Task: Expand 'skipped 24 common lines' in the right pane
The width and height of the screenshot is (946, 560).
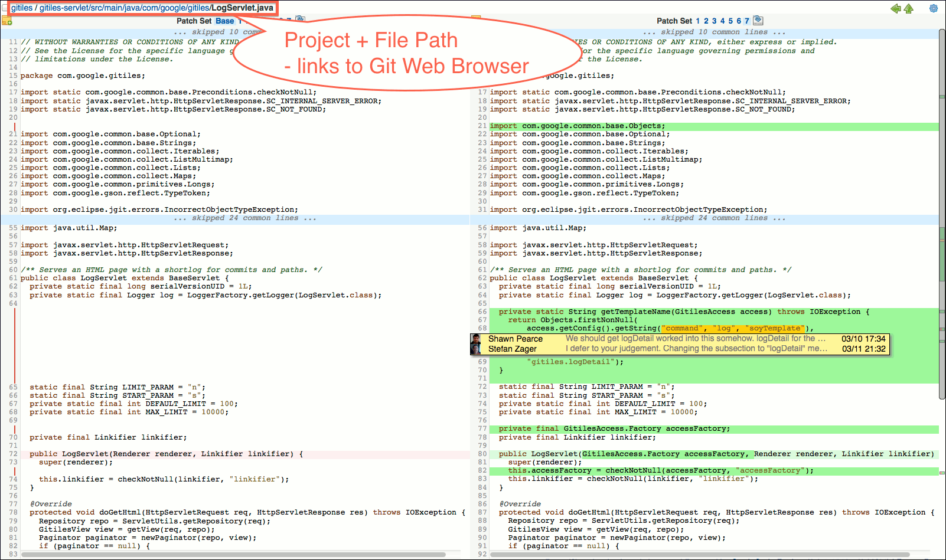Action: pos(713,218)
